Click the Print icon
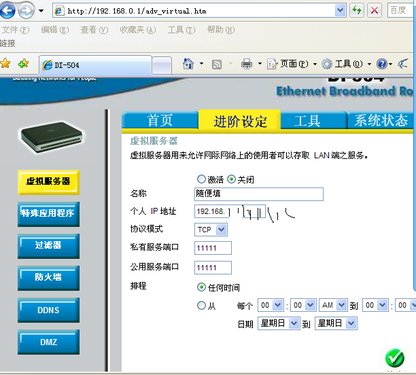Screen dimensions: 416x375 pyautogui.click(x=247, y=64)
